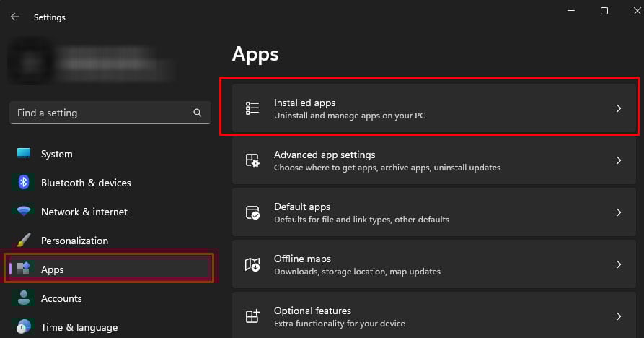Click the System monitor icon
The width and height of the screenshot is (644, 338).
pyautogui.click(x=24, y=154)
